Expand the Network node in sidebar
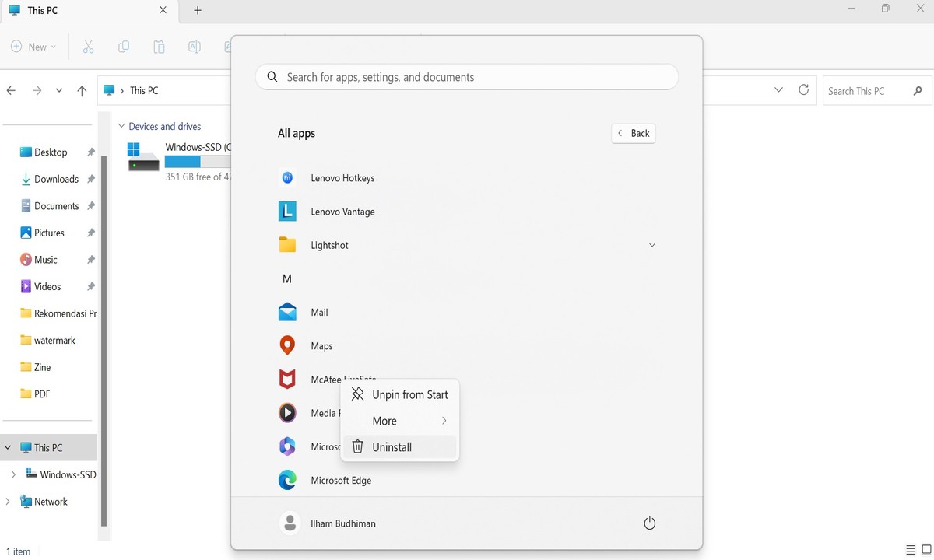Image resolution: width=934 pixels, height=560 pixels. coord(8,502)
